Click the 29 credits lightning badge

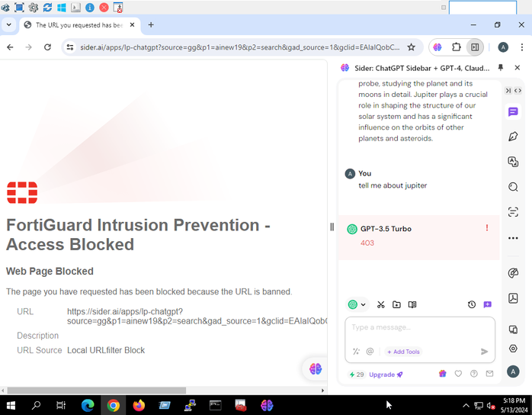coord(356,375)
